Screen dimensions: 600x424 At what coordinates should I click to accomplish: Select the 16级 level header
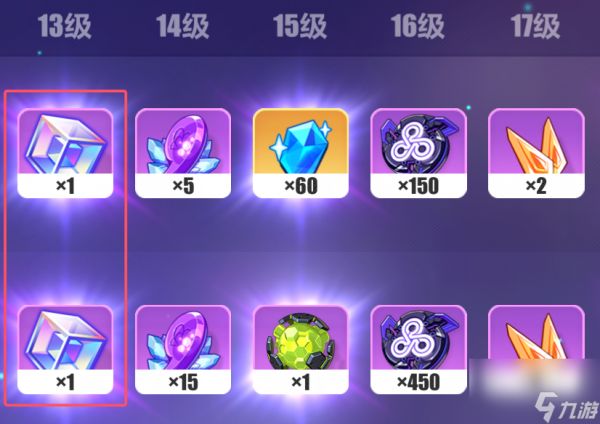coord(417,26)
